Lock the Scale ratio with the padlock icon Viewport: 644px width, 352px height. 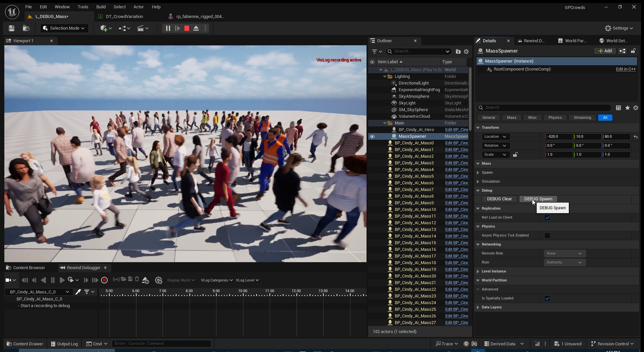515,154
